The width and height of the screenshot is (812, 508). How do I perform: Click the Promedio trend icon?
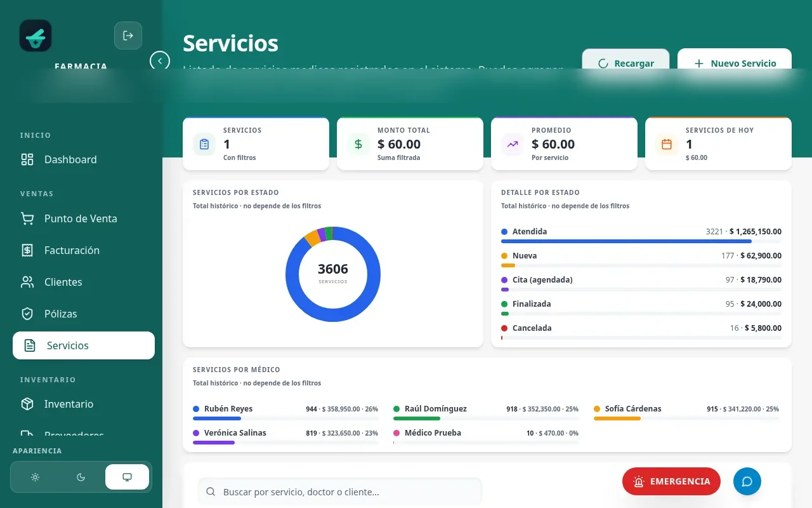click(513, 144)
